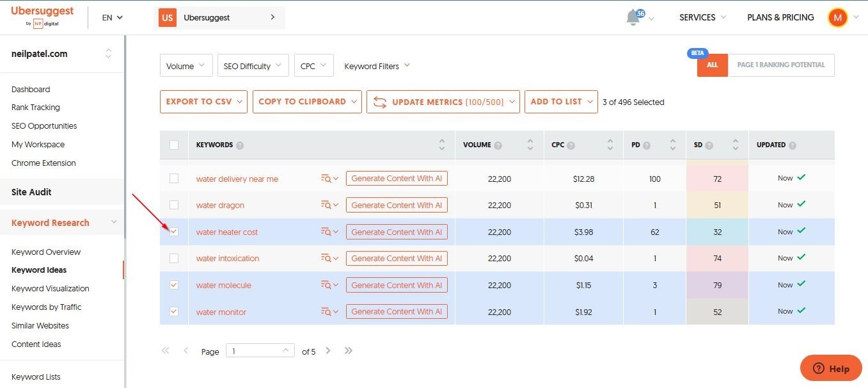868x388 pixels.
Task: Uncheck the water monitor row checkbox
Action: [x=174, y=312]
